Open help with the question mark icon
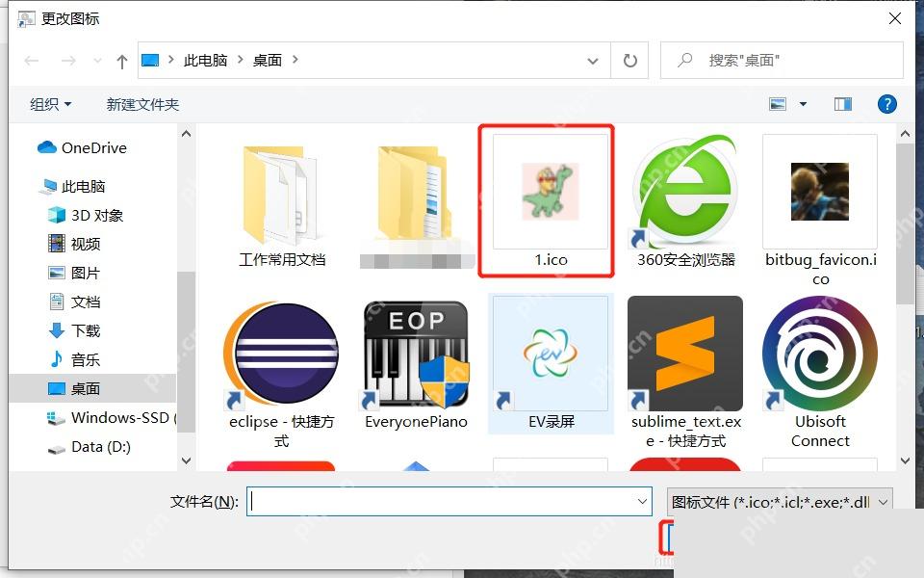 click(886, 104)
